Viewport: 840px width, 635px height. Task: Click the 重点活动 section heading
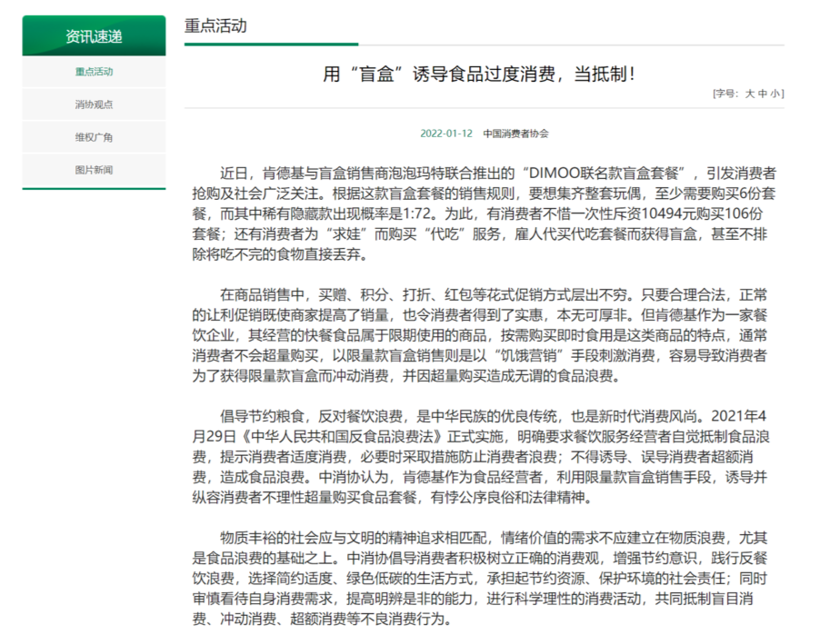coord(215,25)
